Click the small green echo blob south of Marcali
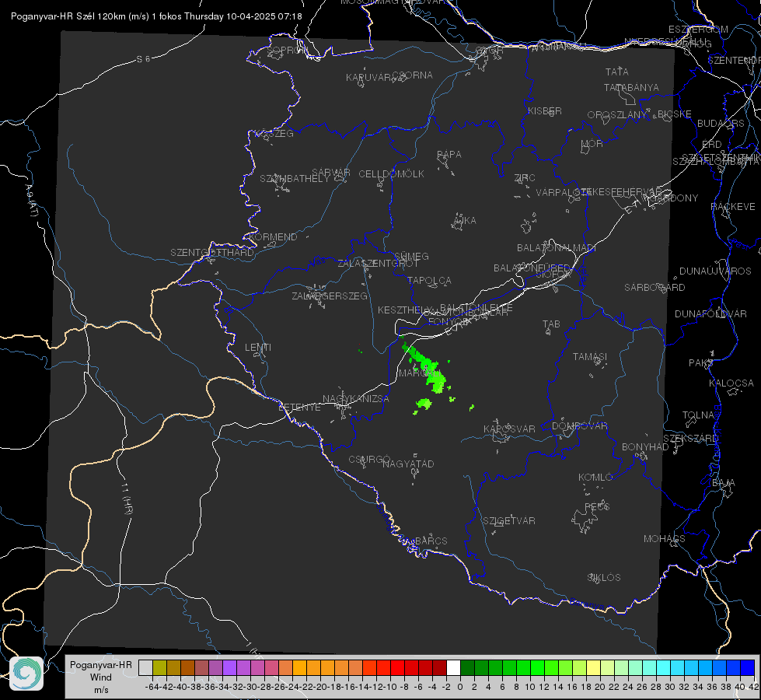 [x=423, y=404]
